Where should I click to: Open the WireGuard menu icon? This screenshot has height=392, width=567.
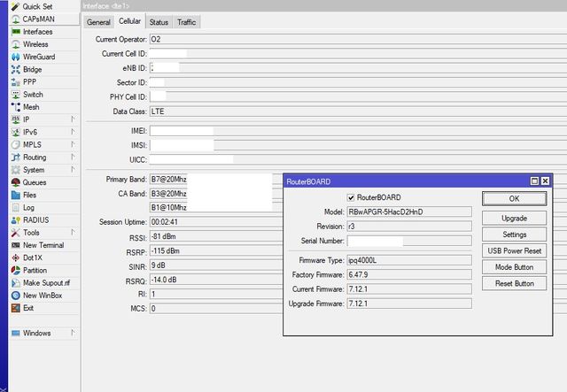click(16, 57)
